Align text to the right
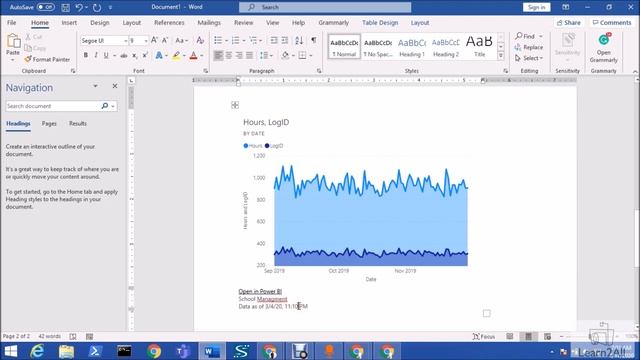The height and width of the screenshot is (360, 640). point(239,55)
